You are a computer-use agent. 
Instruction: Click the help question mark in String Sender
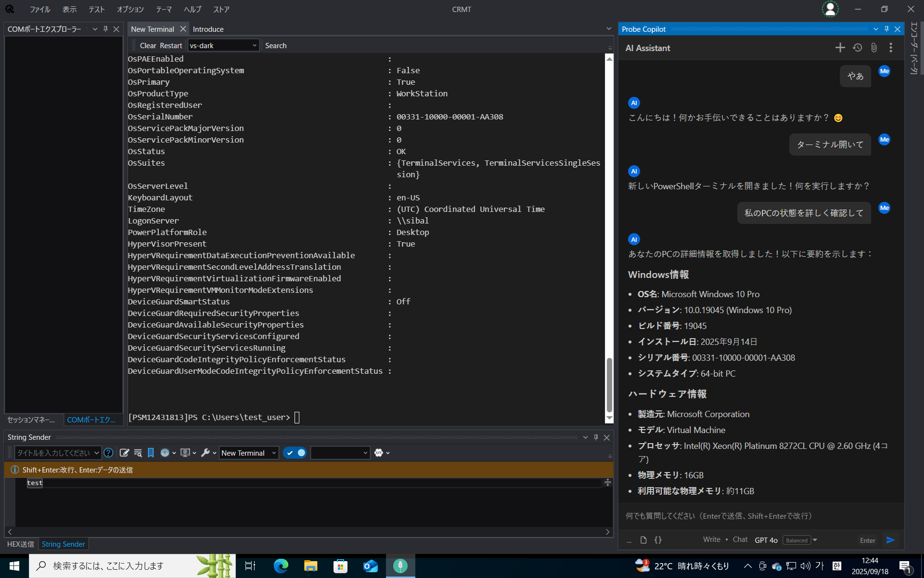click(109, 453)
